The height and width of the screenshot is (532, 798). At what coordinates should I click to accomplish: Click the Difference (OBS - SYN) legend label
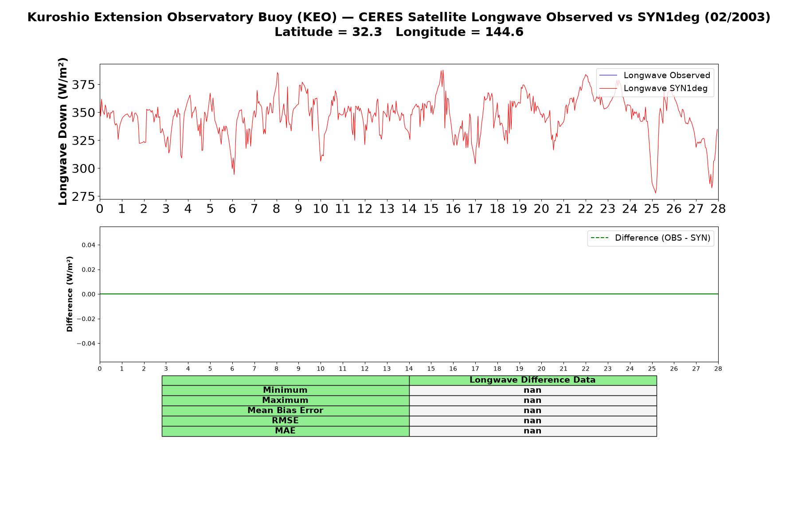(662, 238)
